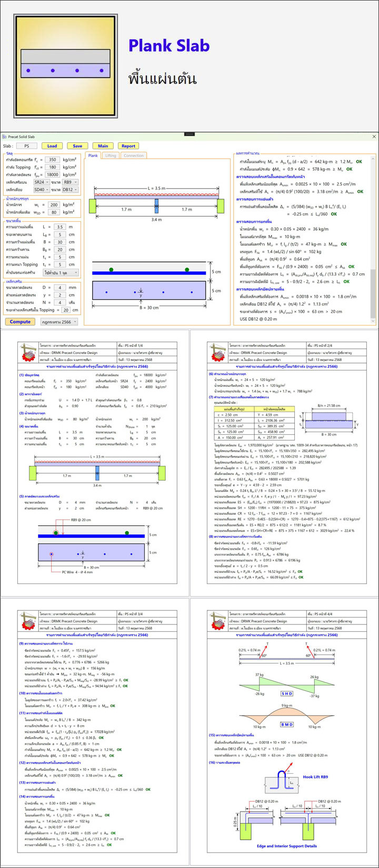Viewport: 379px width, 868px height.
Task: Click the topping strength field showing 180
Action: tap(52, 167)
